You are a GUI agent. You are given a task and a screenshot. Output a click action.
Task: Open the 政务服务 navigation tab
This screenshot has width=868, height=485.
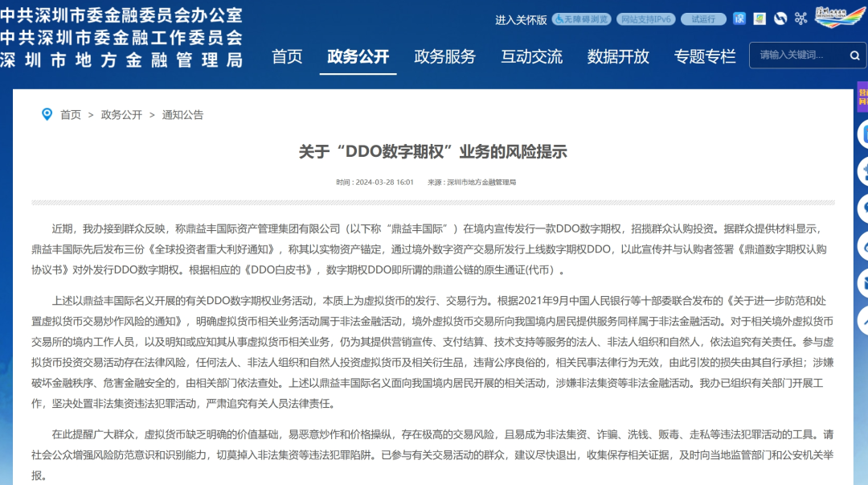point(445,56)
